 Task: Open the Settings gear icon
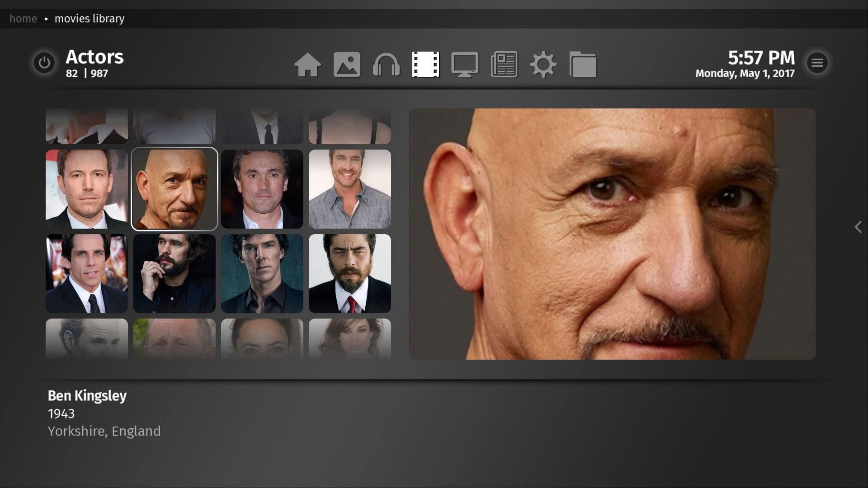543,65
